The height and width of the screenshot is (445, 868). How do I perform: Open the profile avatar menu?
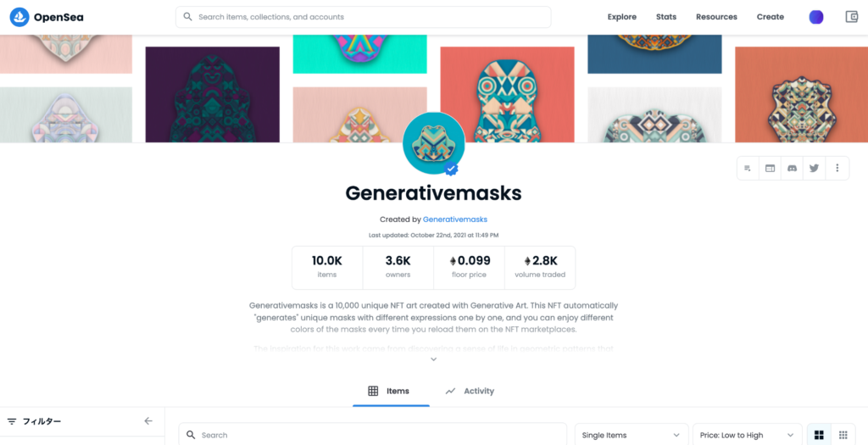[816, 17]
